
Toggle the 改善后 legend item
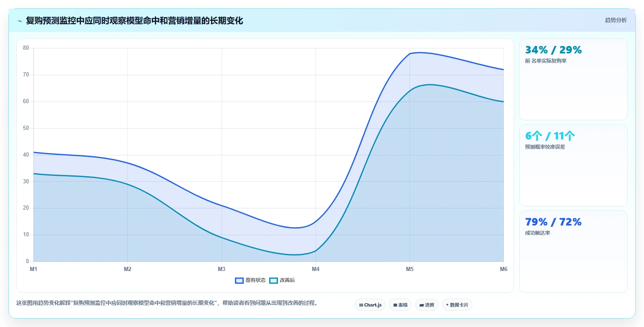[282, 280]
